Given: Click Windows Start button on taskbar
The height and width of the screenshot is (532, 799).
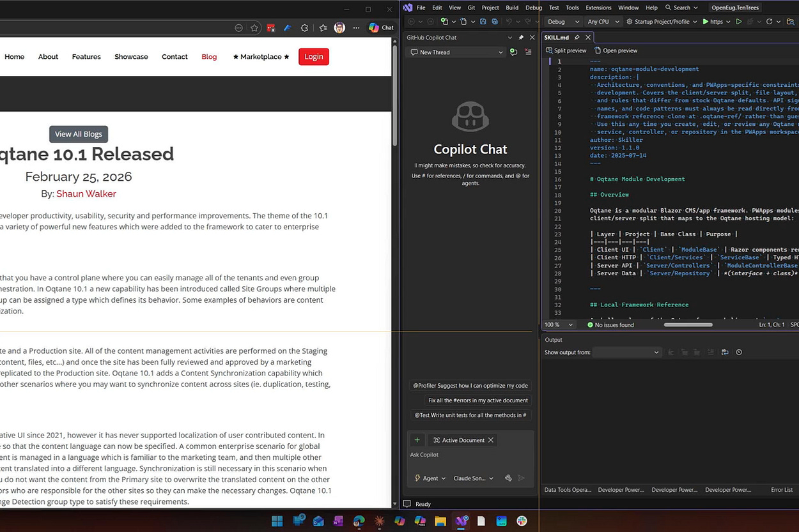Looking at the screenshot, I should click(277, 521).
